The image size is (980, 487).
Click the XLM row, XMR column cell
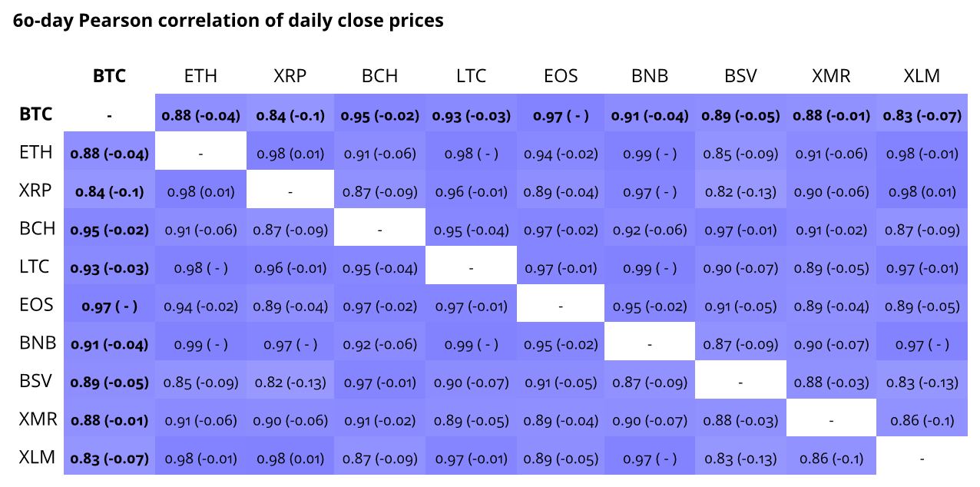831,459
